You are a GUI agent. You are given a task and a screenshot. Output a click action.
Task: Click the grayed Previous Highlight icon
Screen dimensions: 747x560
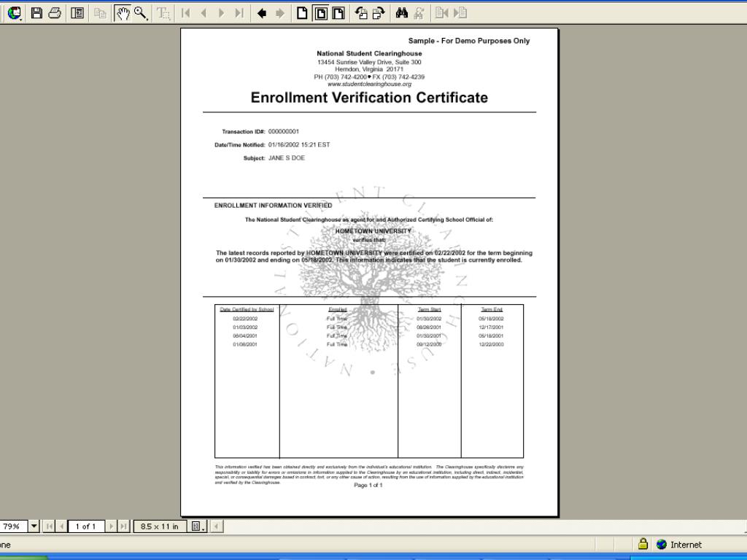click(441, 13)
